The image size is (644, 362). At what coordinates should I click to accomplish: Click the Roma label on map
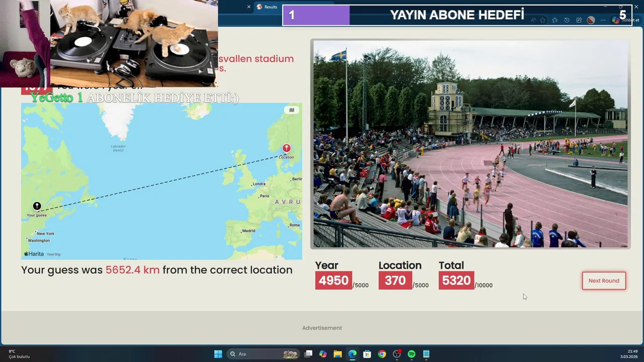click(294, 225)
